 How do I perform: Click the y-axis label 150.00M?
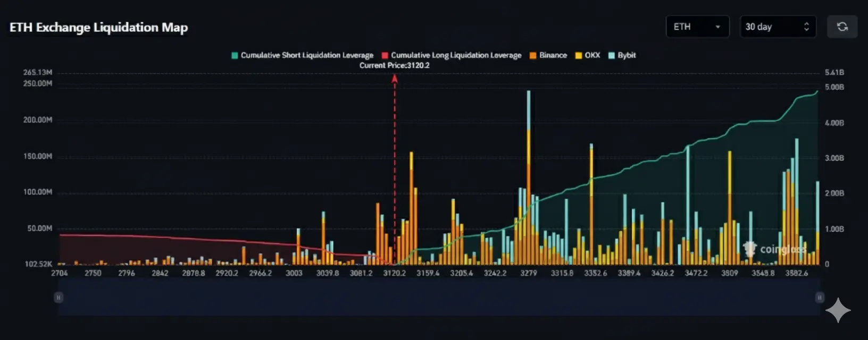tap(37, 156)
